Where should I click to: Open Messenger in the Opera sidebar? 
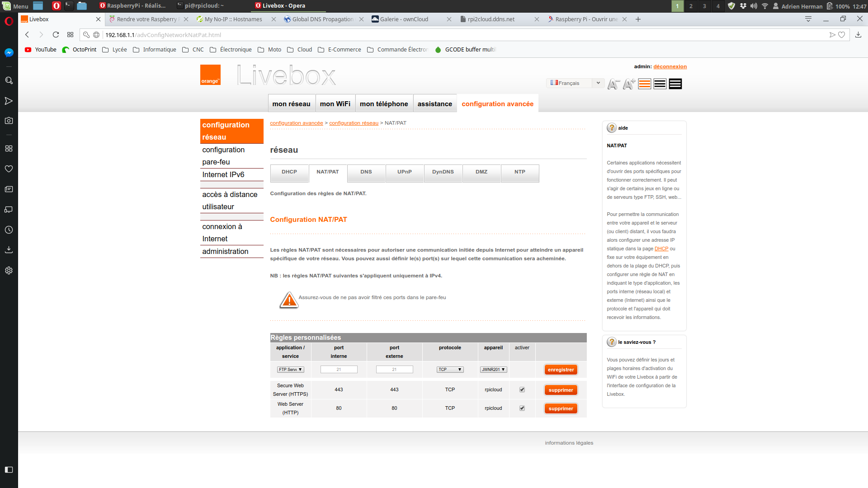[x=9, y=53]
